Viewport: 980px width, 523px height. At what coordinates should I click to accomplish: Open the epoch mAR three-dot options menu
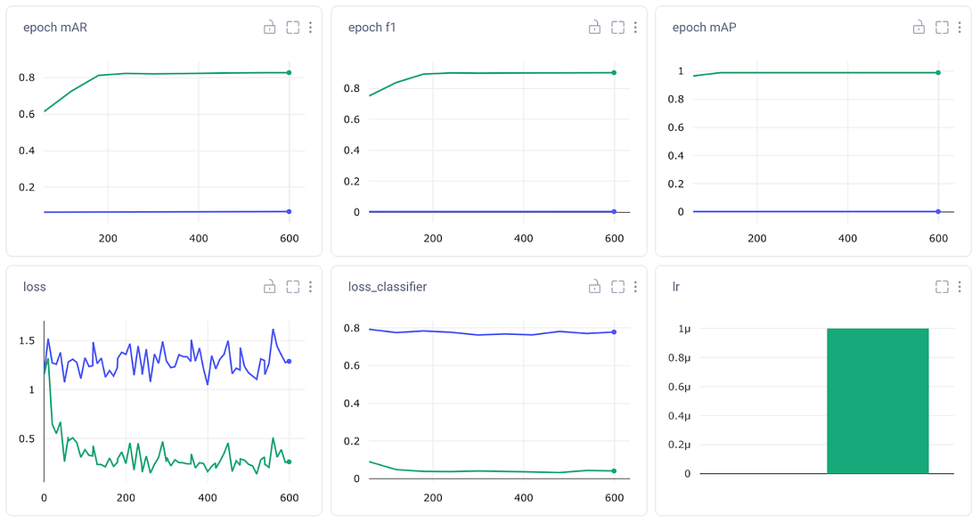[x=310, y=28]
